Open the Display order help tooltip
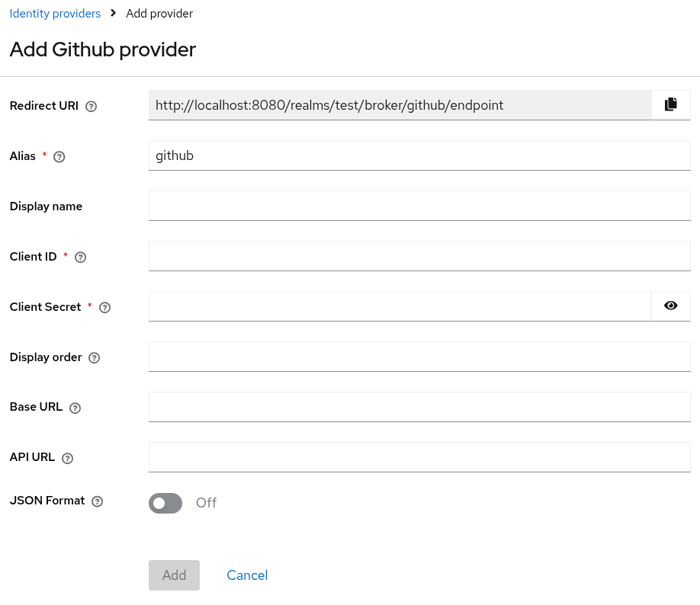This screenshot has width=700, height=605. [x=94, y=358]
